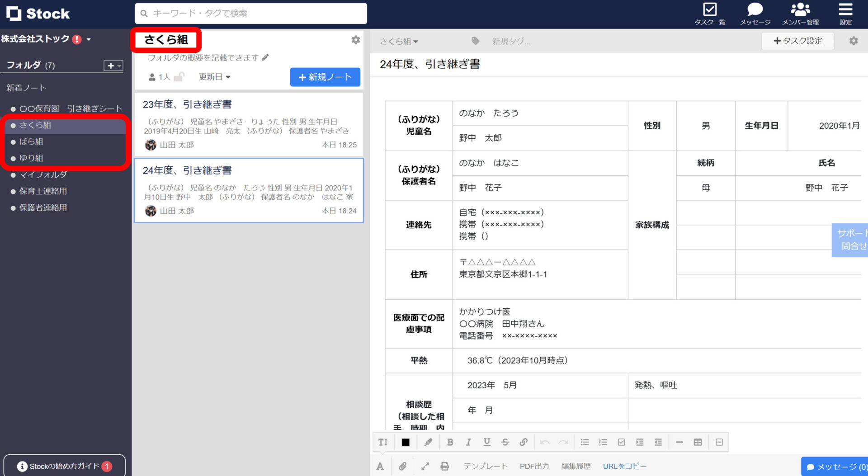Toggle underline formatting
Image resolution: width=868 pixels, height=476 pixels.
(x=487, y=442)
